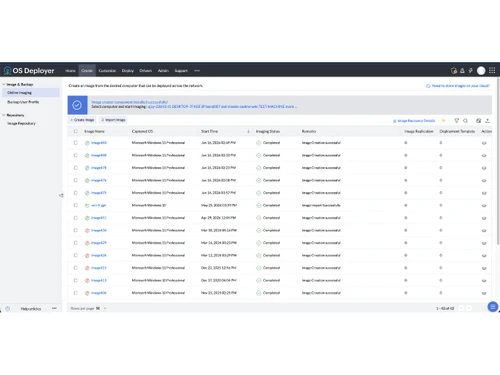500x375 pixels.
Task: Collapse the left sidebar handle
Action: tap(61, 195)
